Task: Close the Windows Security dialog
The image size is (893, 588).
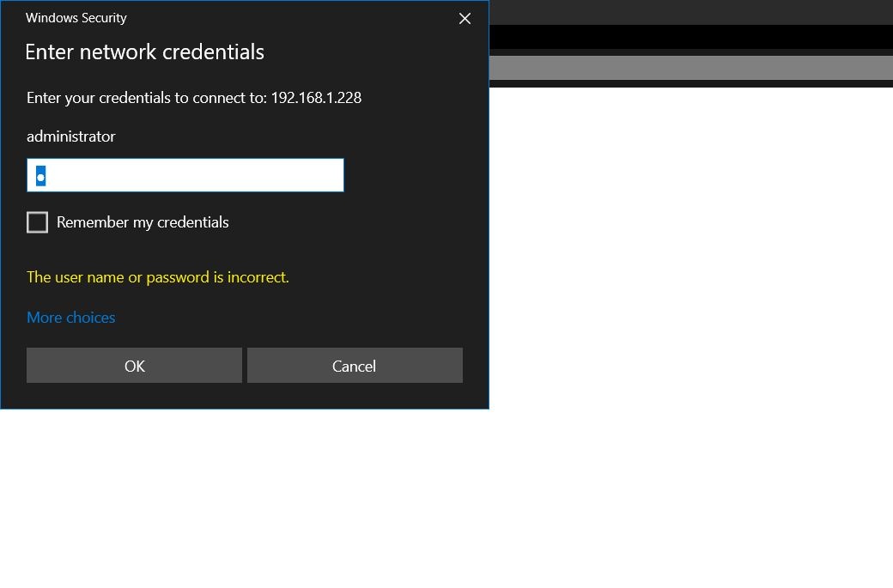Action: (x=465, y=19)
